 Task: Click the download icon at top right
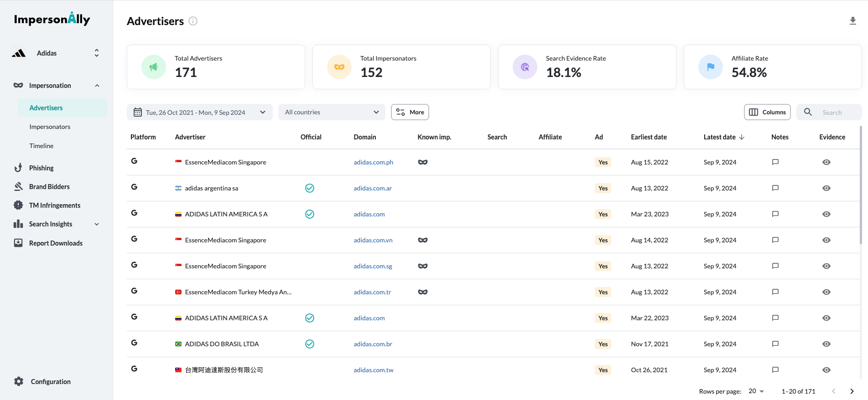(x=852, y=21)
